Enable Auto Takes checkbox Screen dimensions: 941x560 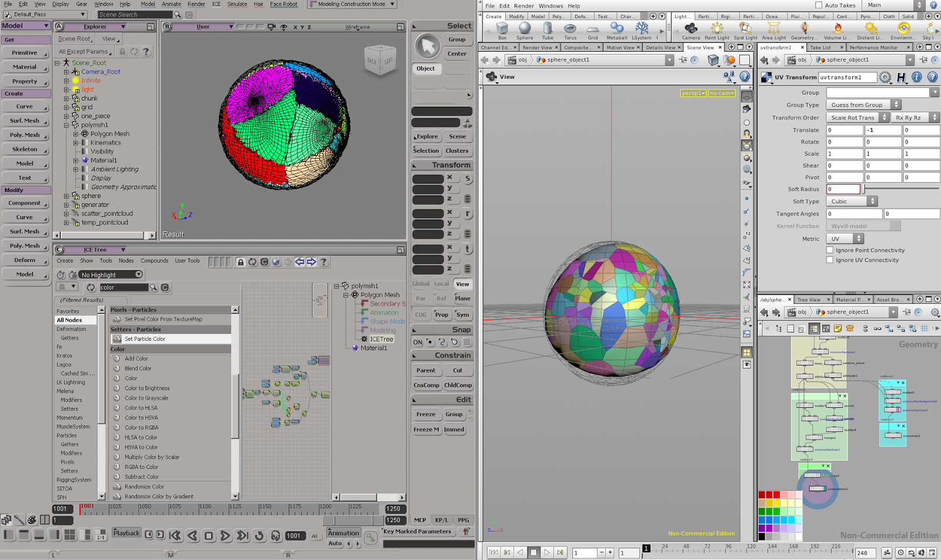(x=819, y=5)
